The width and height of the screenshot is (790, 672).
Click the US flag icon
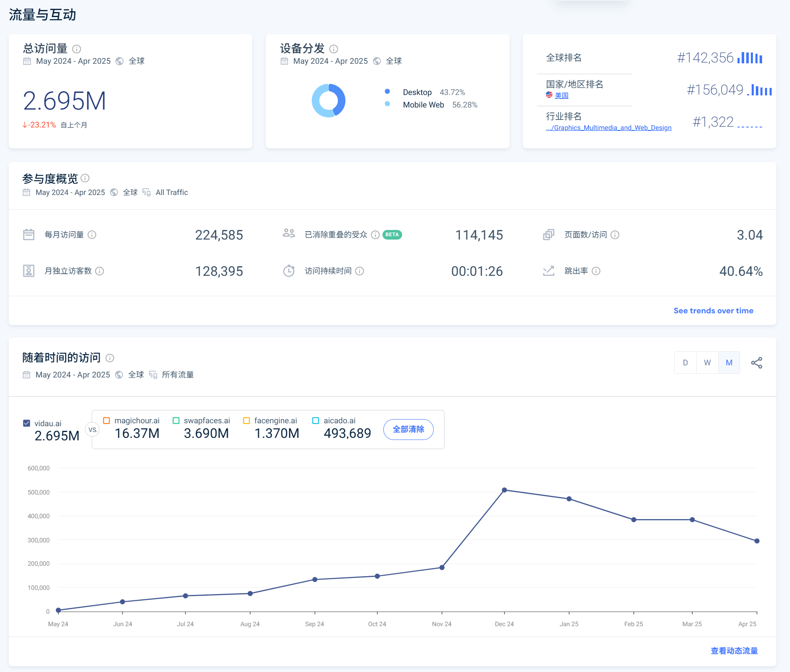tap(549, 95)
